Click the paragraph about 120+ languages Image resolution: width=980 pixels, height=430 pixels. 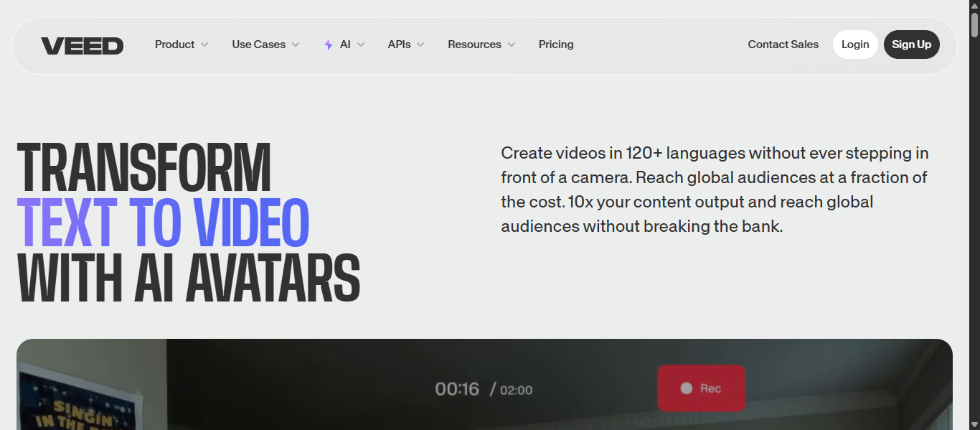715,190
